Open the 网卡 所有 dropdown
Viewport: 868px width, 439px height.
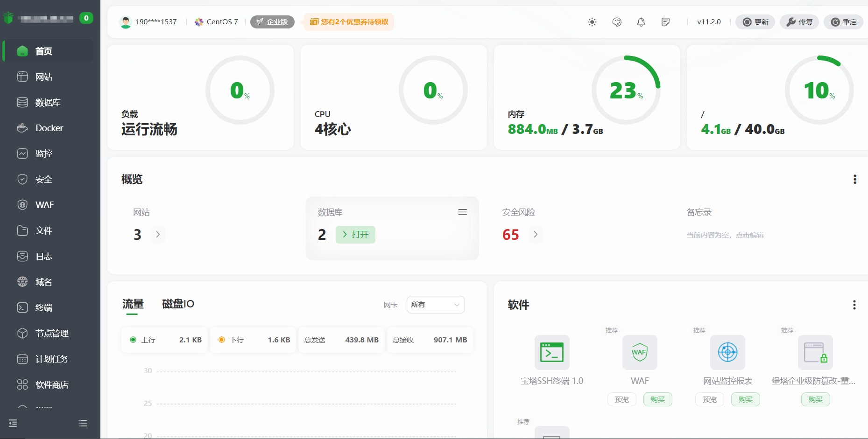[x=435, y=305]
